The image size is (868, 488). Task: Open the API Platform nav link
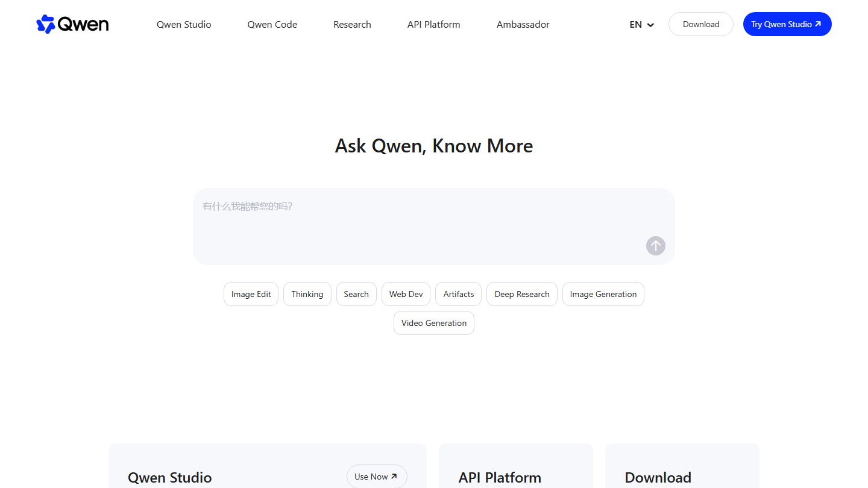434,25
